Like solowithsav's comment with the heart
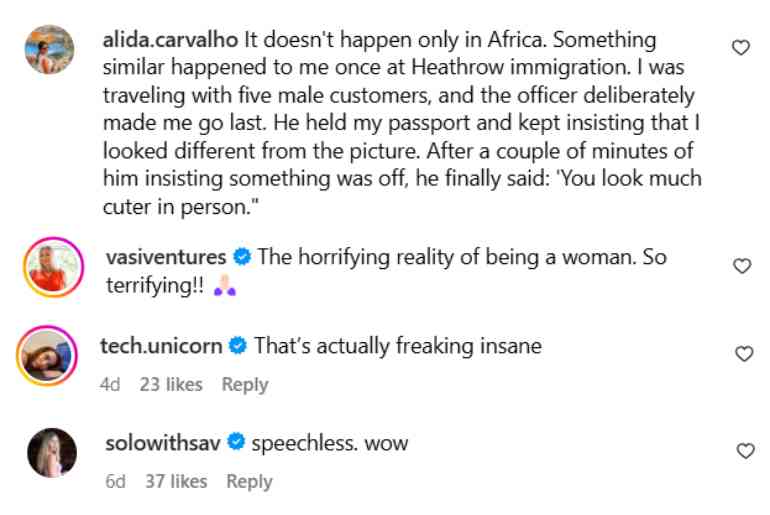 (x=744, y=451)
